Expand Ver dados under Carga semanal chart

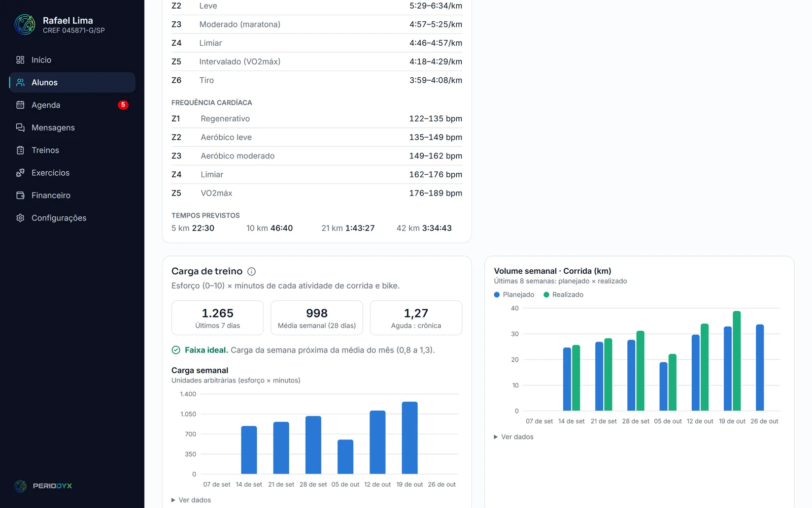(x=191, y=500)
